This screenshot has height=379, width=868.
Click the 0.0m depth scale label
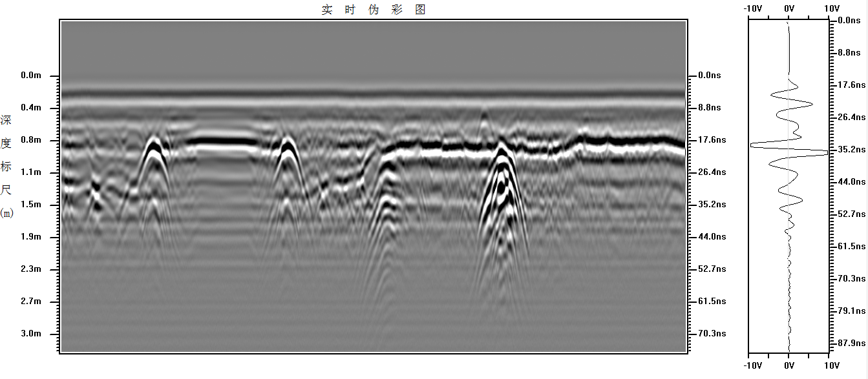pyautogui.click(x=30, y=76)
